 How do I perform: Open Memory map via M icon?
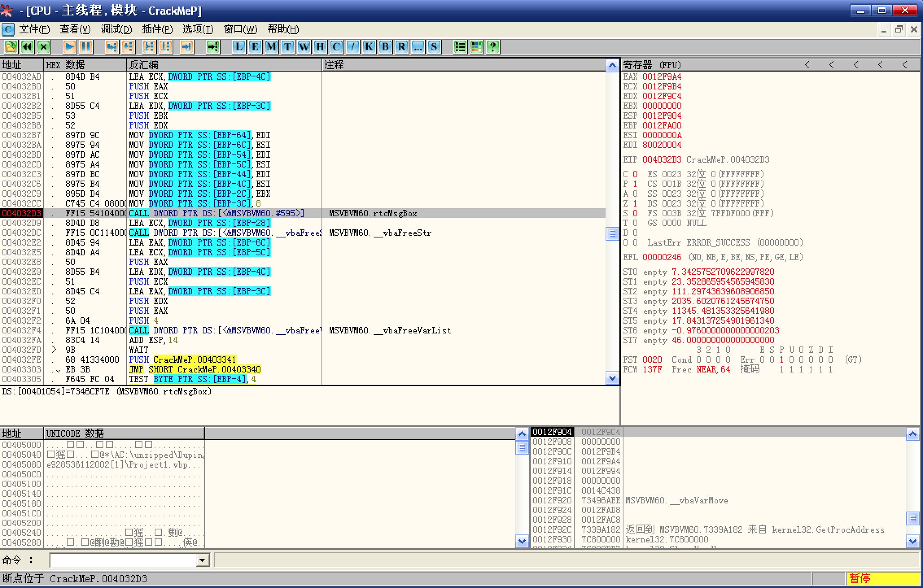271,47
